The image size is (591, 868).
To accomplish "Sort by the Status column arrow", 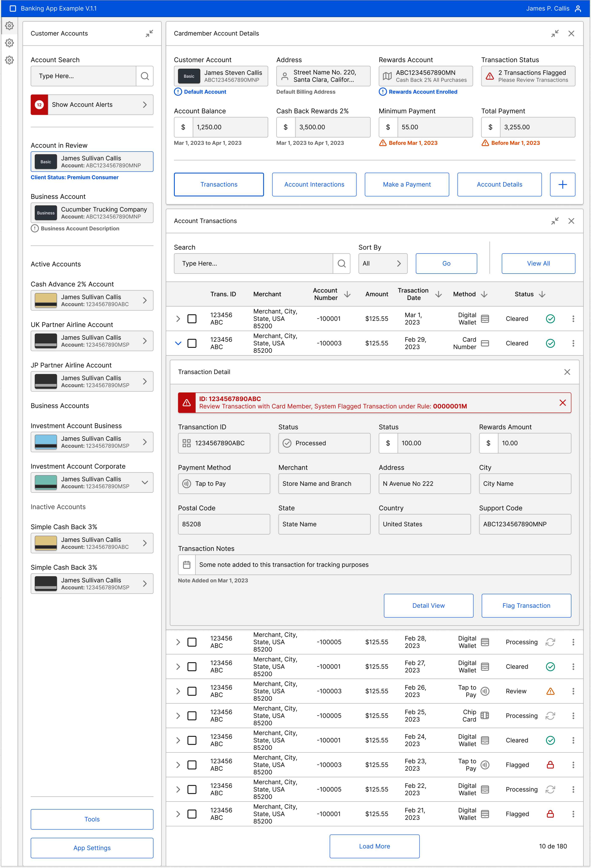I will 542,294.
